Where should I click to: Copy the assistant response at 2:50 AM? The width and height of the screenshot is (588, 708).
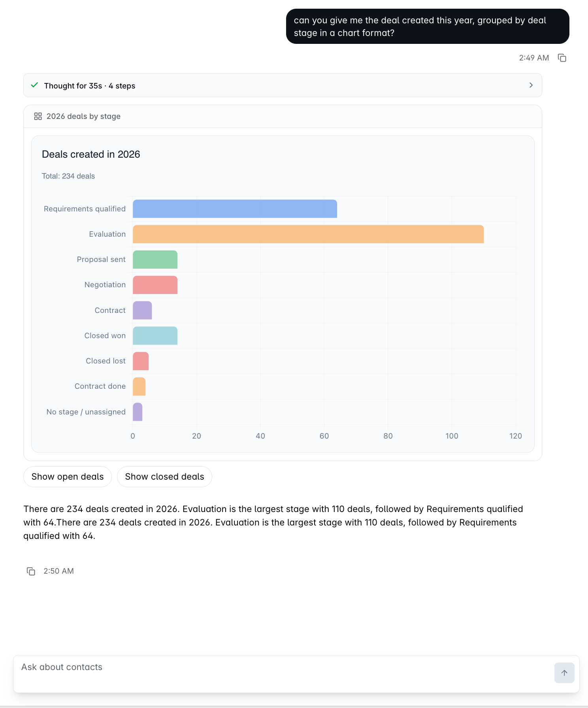[31, 571]
